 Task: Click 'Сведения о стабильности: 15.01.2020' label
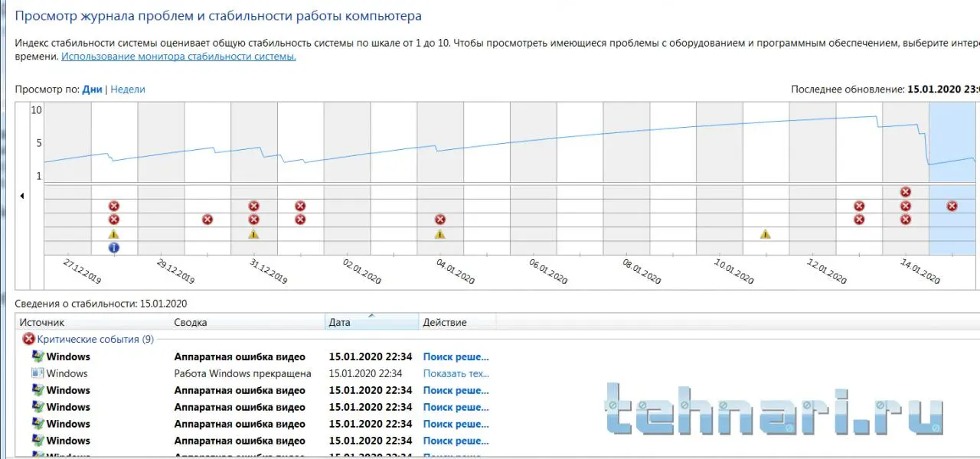tap(101, 304)
